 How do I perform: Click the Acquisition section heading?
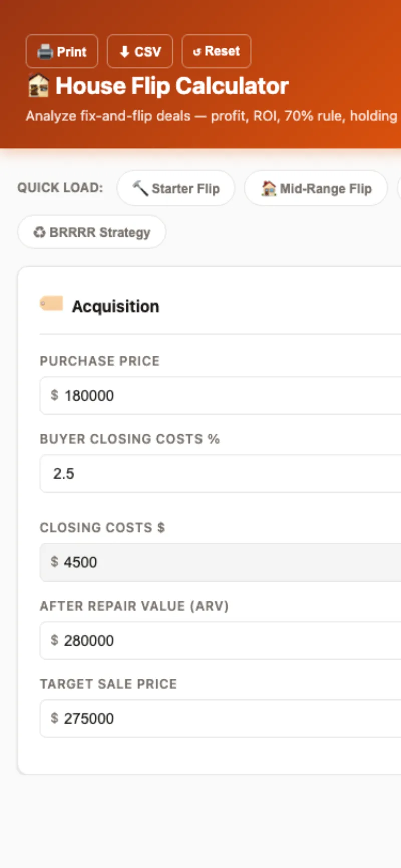(115, 306)
